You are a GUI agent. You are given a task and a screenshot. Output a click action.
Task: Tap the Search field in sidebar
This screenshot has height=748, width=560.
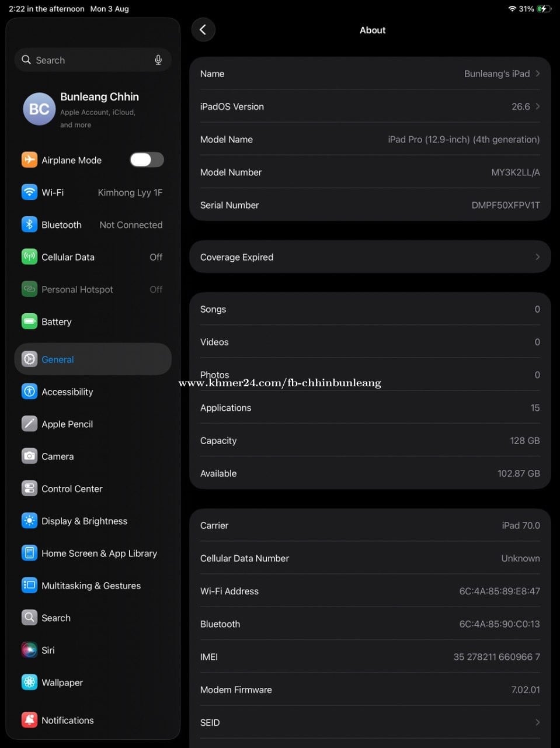93,60
